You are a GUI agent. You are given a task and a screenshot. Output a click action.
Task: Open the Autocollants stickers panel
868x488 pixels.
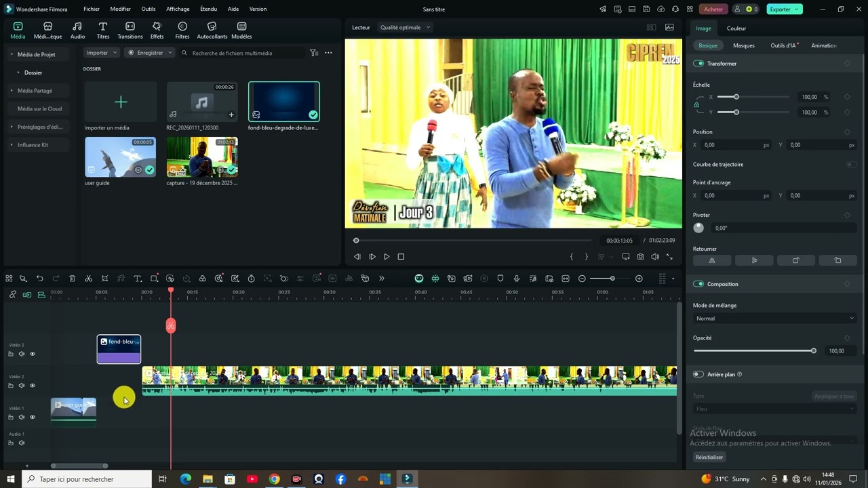click(212, 30)
